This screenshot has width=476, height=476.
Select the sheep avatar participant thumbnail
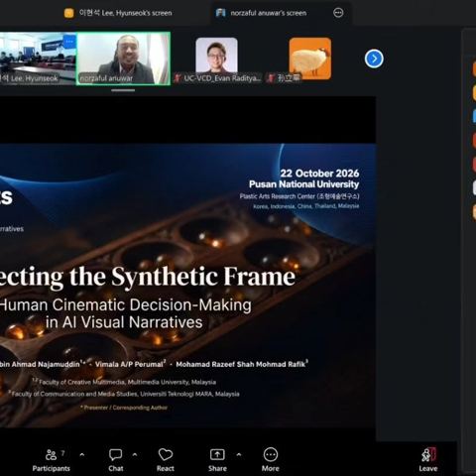310,59
